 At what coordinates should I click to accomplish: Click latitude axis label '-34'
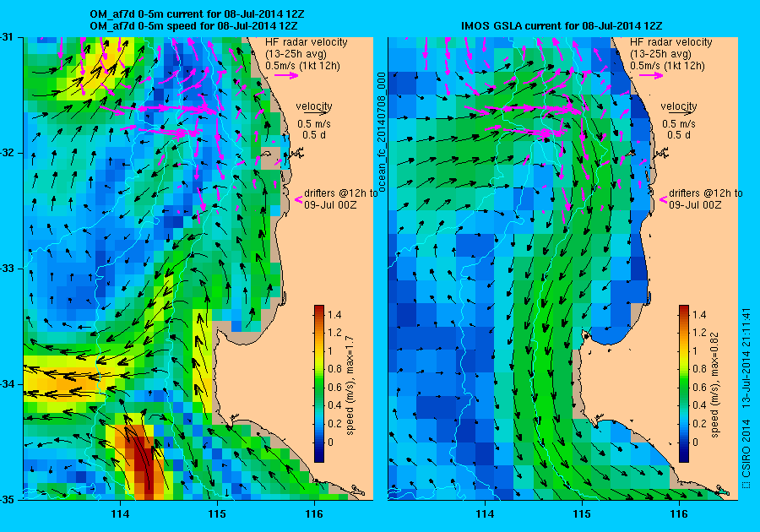[6, 383]
